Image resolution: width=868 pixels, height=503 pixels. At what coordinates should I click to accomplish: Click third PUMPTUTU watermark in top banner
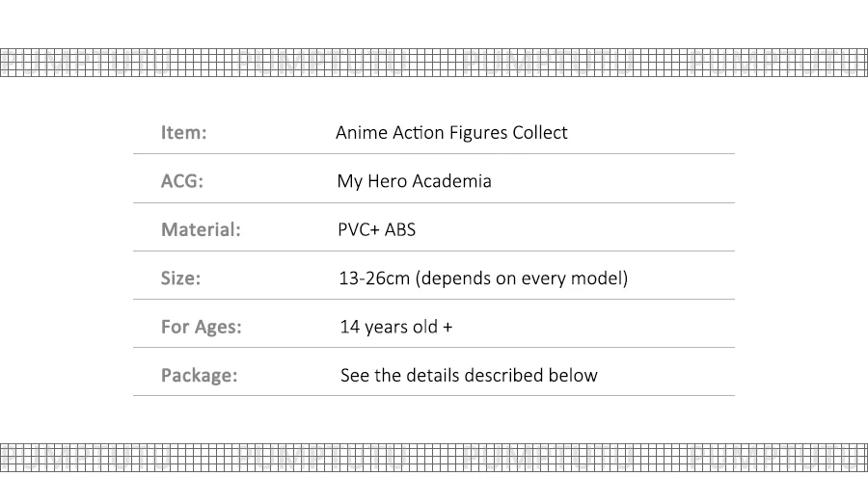pyautogui.click(x=547, y=63)
